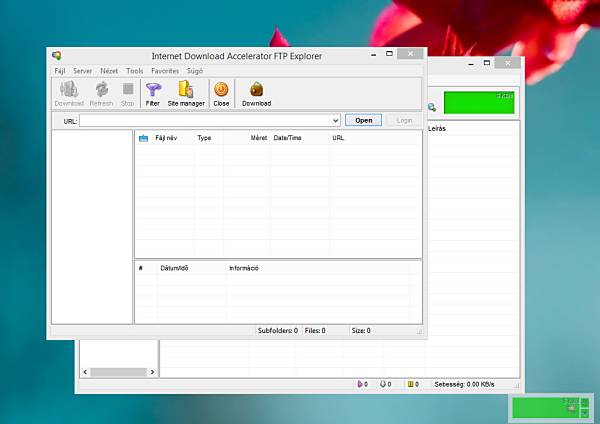Click the # column header in log pane
This screenshot has width=600, height=424.
pyautogui.click(x=140, y=268)
